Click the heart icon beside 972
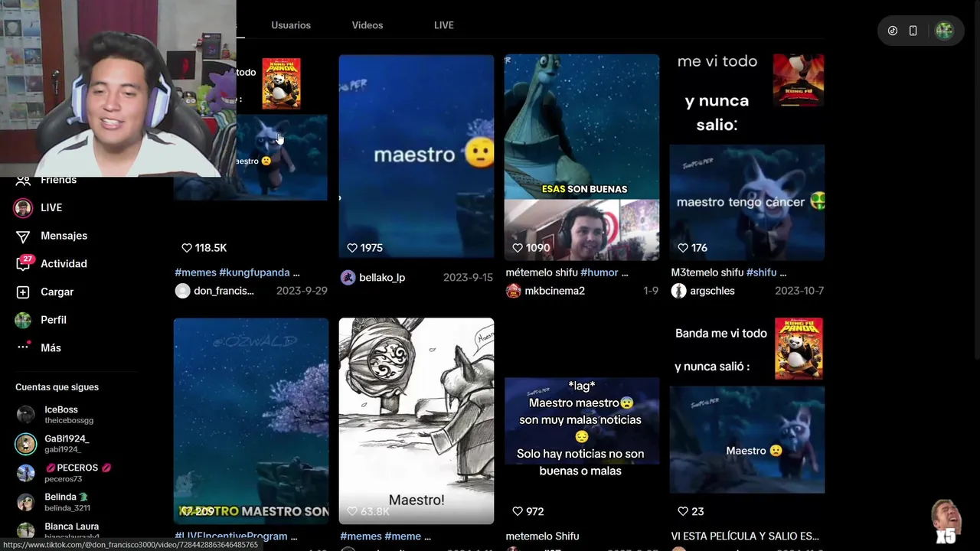 tap(517, 511)
